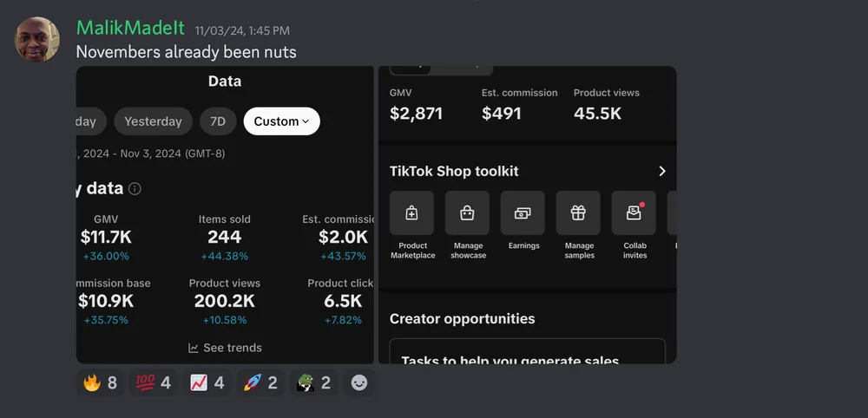The height and width of the screenshot is (418, 868).
Task: Click the 11/03/24, 1:45 PM timestamp
Action: tap(242, 31)
